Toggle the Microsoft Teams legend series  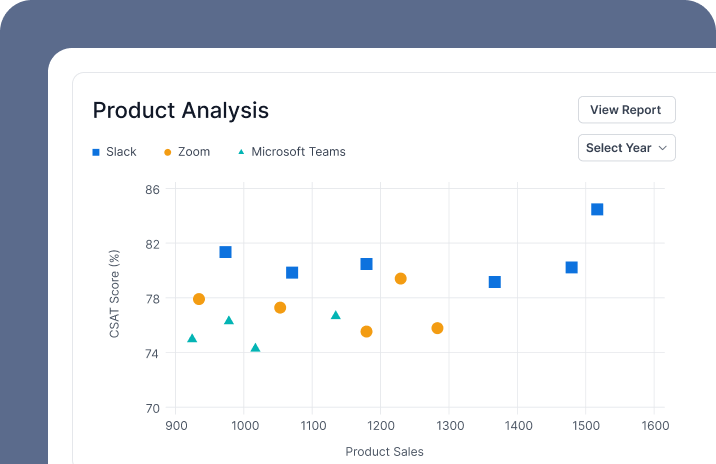pyautogui.click(x=292, y=152)
